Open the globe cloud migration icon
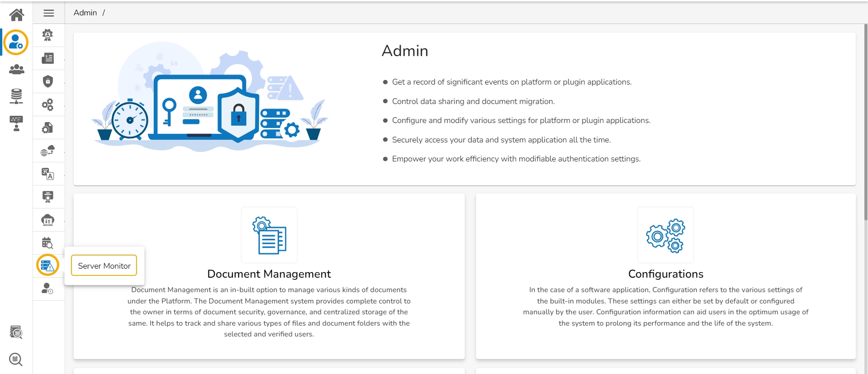868x374 pixels. 47,151
